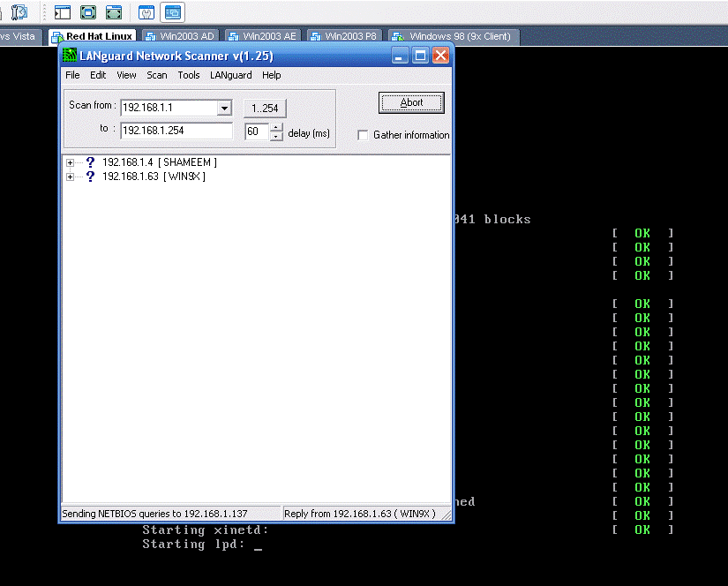Click the Win2003 AD tab VM icon

[x=150, y=36]
